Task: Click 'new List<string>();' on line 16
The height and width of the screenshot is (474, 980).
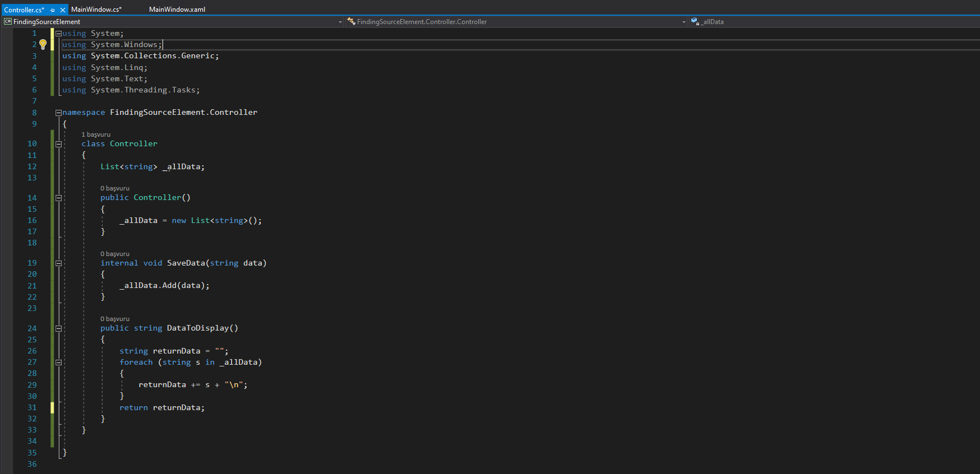Action: coord(216,221)
